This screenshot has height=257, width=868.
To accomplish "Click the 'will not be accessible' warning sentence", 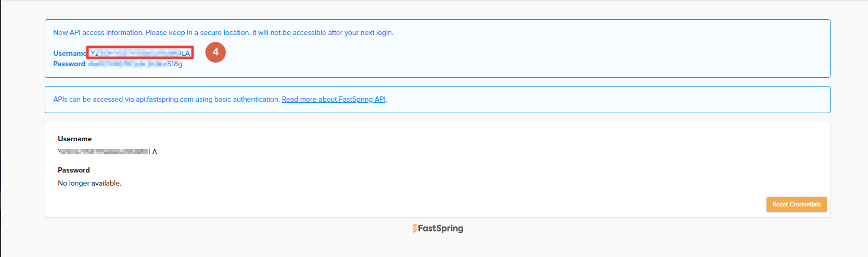I will [323, 32].
